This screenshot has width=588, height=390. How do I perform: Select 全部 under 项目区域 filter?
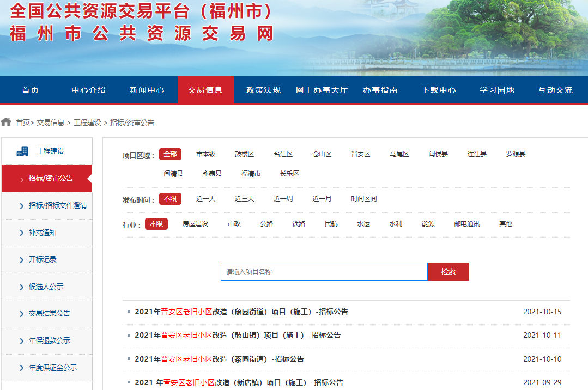click(x=170, y=154)
